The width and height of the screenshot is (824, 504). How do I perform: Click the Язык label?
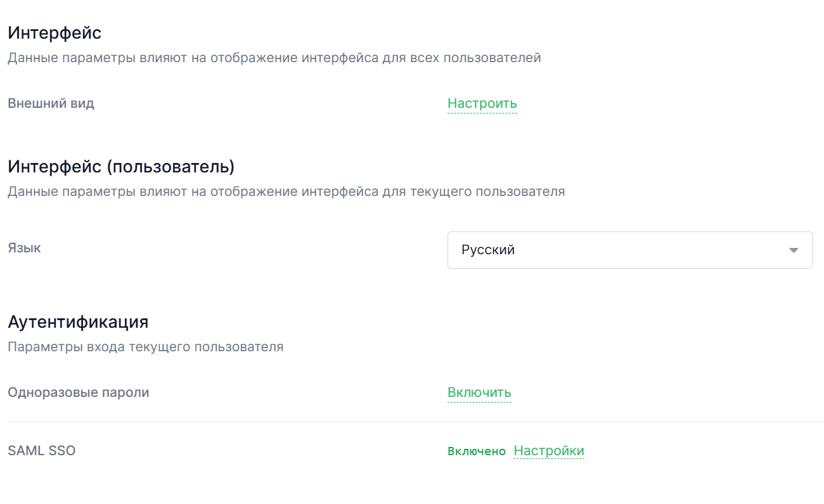point(23,248)
